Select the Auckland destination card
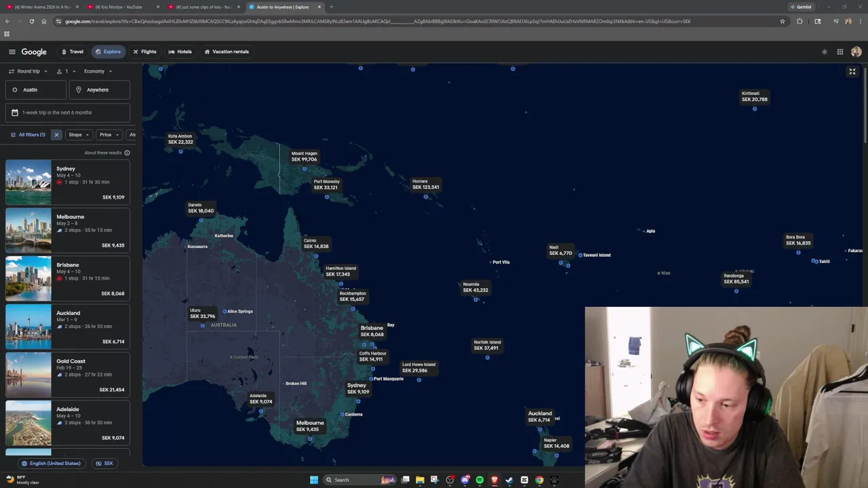The image size is (868, 488). point(68,327)
